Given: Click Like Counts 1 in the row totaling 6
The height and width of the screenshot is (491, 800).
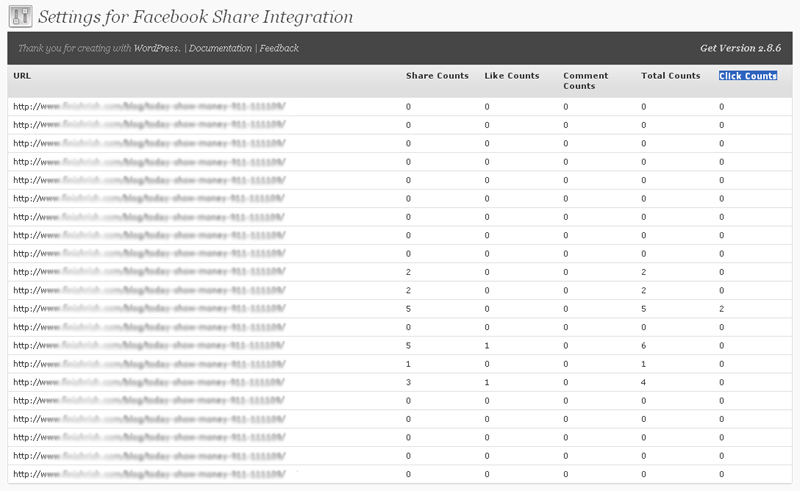Looking at the screenshot, I should click(x=487, y=346).
